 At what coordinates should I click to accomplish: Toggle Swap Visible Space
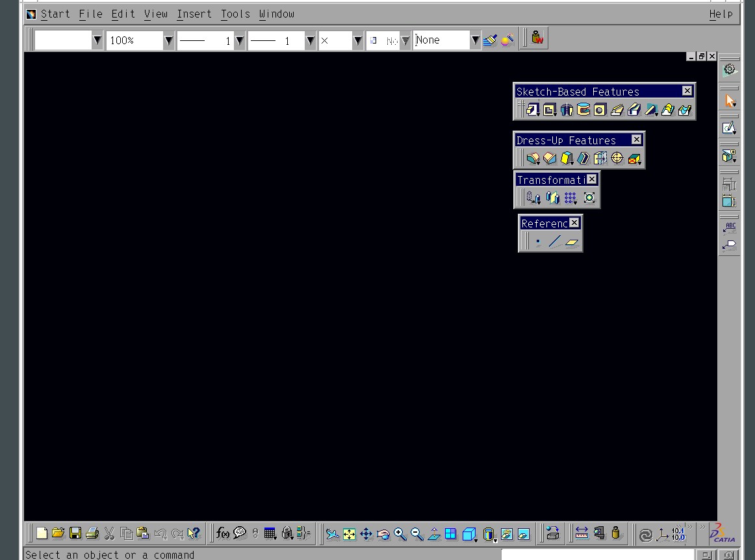pyautogui.click(x=524, y=533)
